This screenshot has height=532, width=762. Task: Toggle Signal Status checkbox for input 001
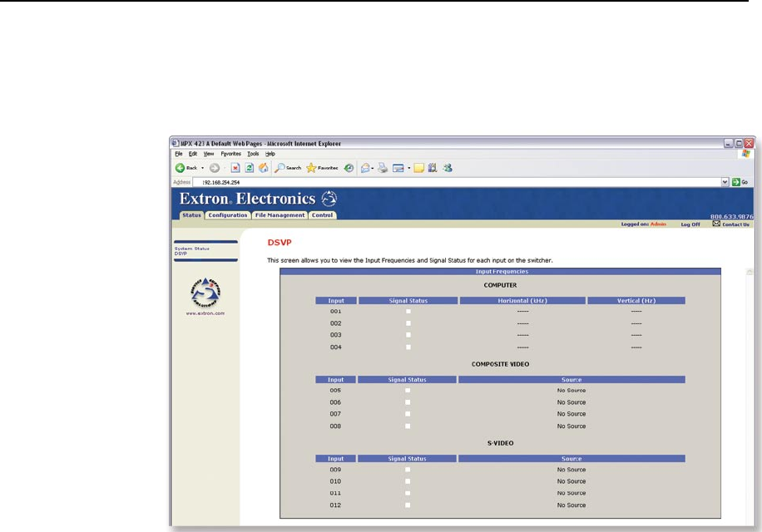[408, 311]
